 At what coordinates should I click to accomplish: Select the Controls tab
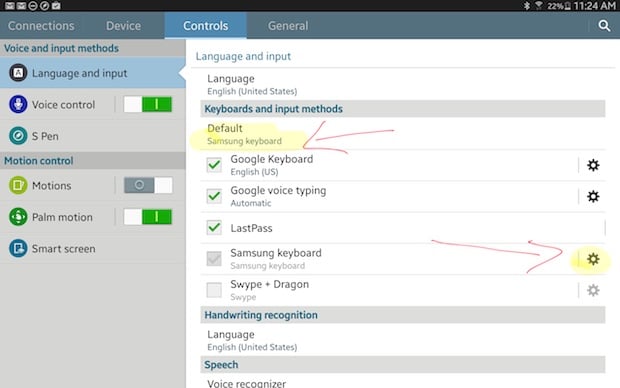click(x=206, y=26)
